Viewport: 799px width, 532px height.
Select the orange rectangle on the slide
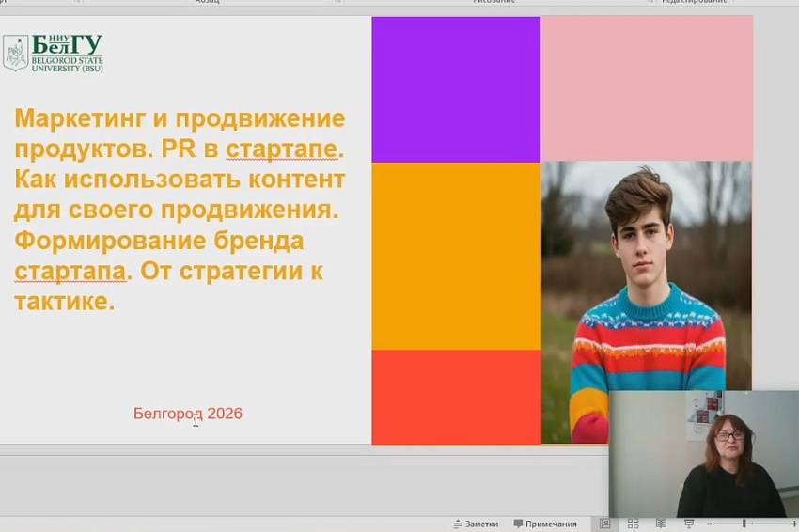click(x=456, y=256)
